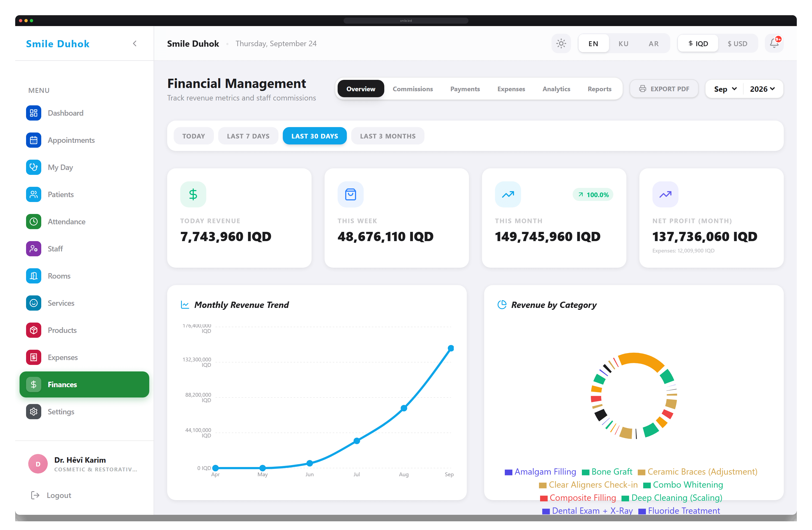
Task: Switch to Analytics tab
Action: [556, 89]
